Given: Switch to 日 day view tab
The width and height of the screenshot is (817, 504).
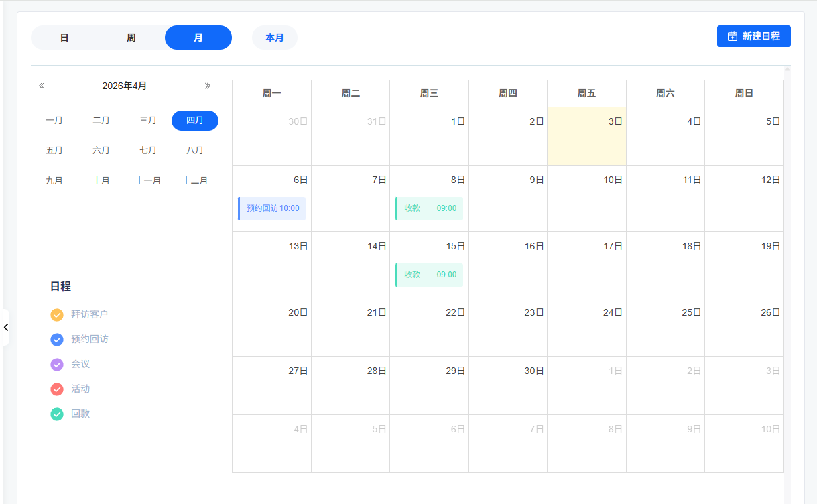Looking at the screenshot, I should pyautogui.click(x=64, y=38).
